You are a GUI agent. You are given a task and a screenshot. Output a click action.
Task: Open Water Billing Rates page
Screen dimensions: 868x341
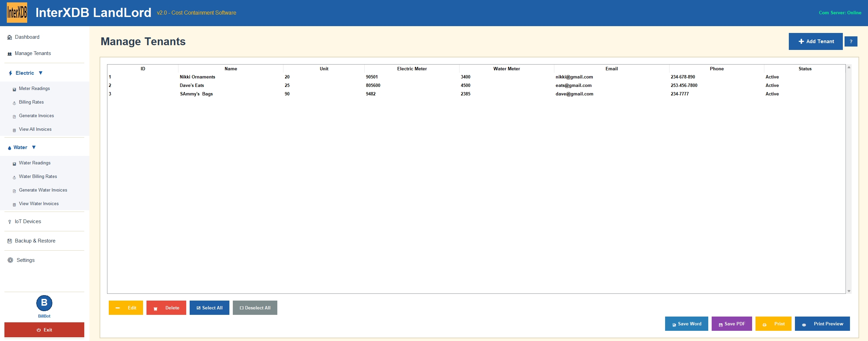(38, 176)
